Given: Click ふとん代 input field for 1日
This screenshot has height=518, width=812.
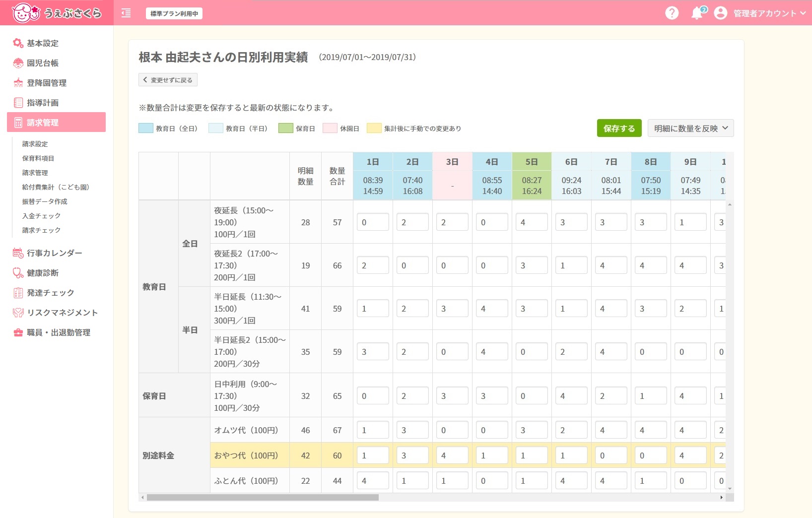Looking at the screenshot, I should coord(373,481).
